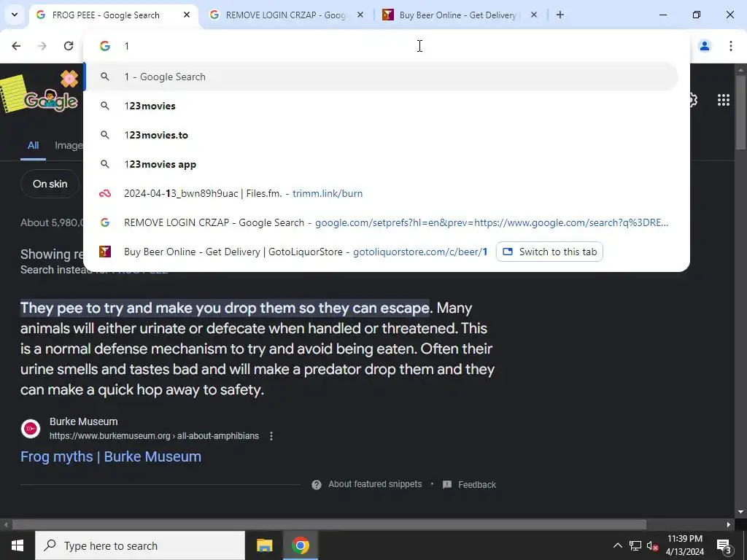Open Files.fm trimm.link/burn history suggestion

pos(381,193)
